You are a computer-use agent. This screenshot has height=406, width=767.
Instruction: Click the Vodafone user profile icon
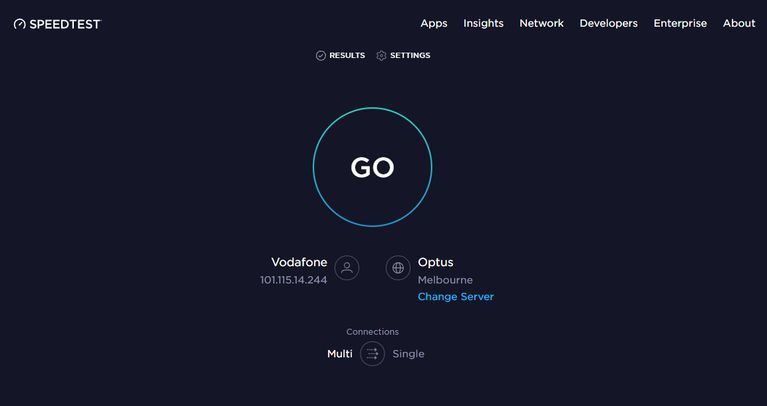click(x=347, y=268)
